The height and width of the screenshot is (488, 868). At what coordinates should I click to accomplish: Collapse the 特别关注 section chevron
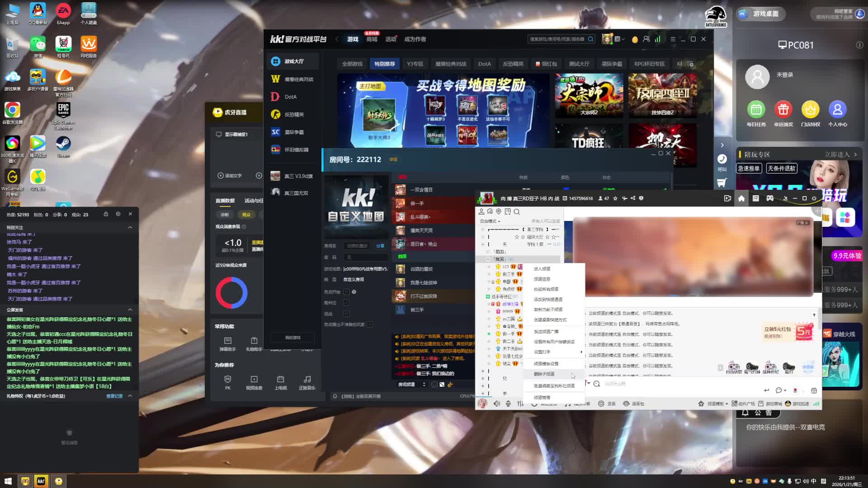(x=130, y=227)
